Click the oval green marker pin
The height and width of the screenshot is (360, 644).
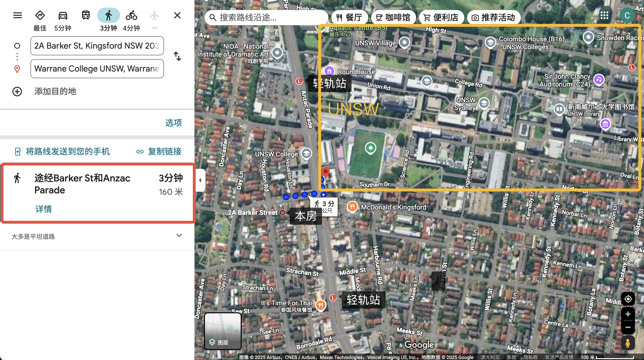pos(370,149)
